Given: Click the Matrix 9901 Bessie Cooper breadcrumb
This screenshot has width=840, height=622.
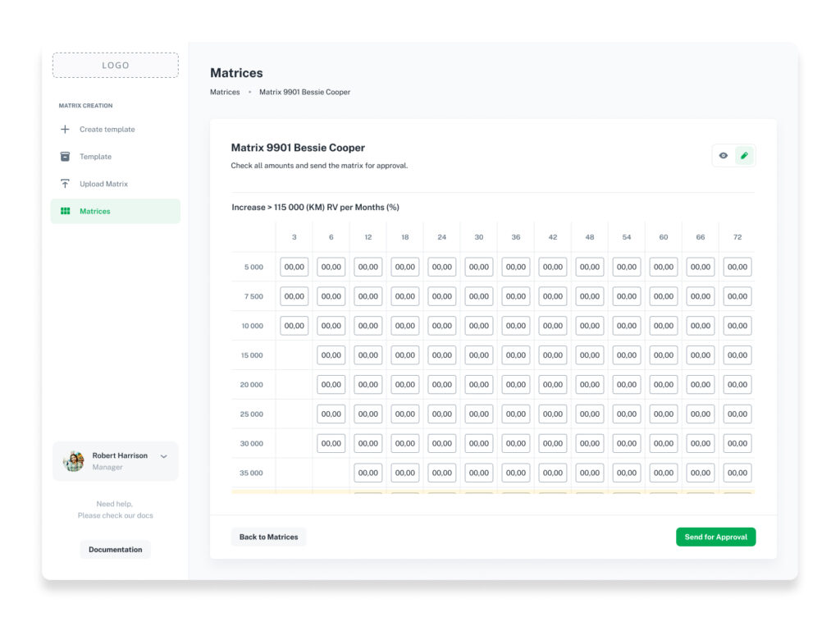Looking at the screenshot, I should [305, 92].
